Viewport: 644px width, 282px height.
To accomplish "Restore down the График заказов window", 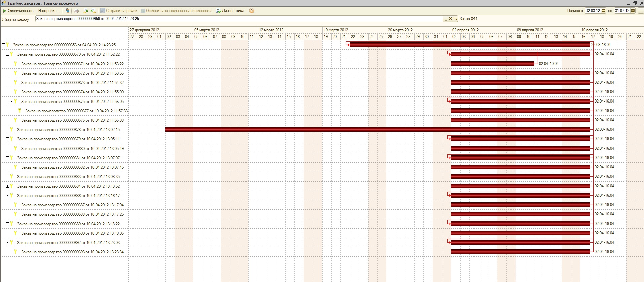I will pyautogui.click(x=635, y=3).
